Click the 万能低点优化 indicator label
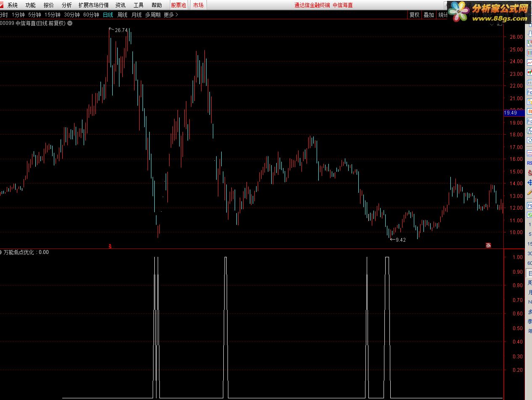The width and height of the screenshot is (532, 400). coord(20,252)
